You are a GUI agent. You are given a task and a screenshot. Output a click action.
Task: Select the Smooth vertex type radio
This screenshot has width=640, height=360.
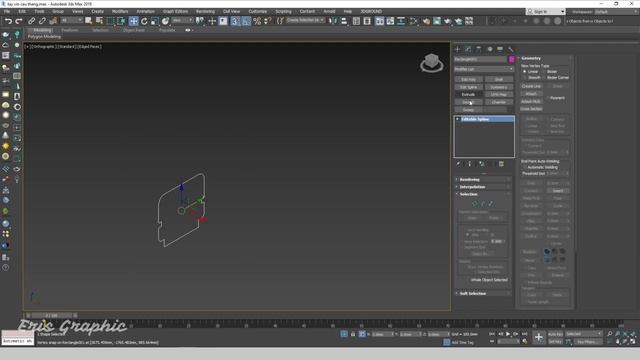[525, 77]
